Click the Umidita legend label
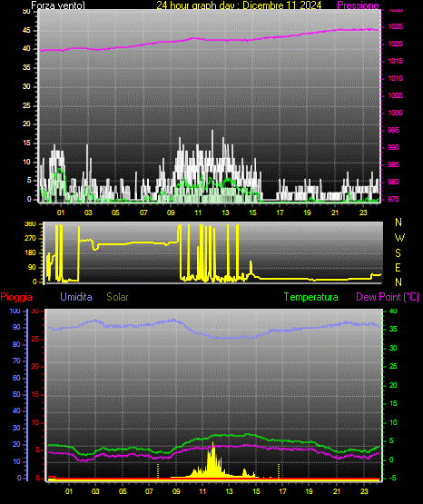The width and height of the screenshot is (423, 504). point(76,297)
